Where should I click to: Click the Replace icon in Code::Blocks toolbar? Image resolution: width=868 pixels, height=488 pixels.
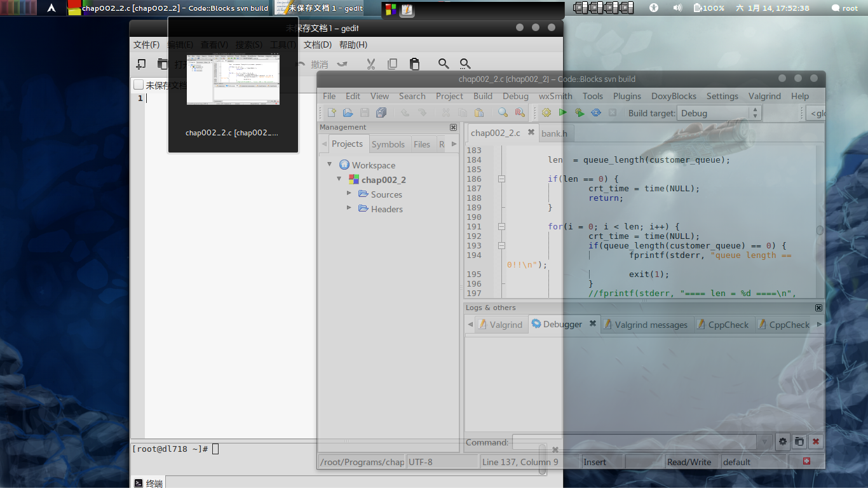click(x=520, y=112)
